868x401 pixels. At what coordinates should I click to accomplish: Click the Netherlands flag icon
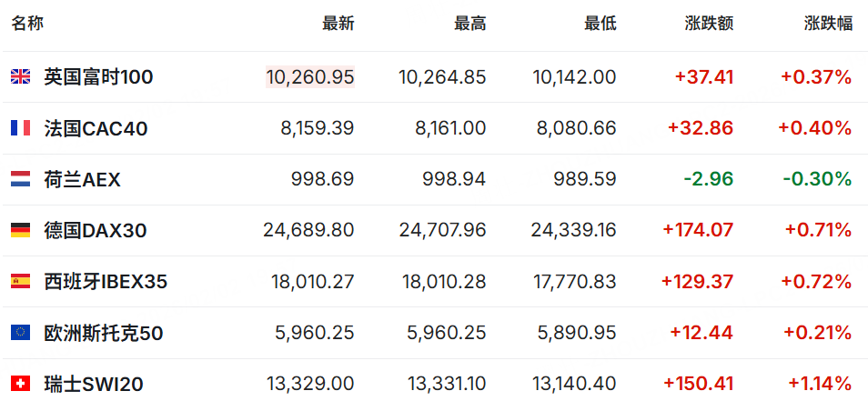(21, 179)
